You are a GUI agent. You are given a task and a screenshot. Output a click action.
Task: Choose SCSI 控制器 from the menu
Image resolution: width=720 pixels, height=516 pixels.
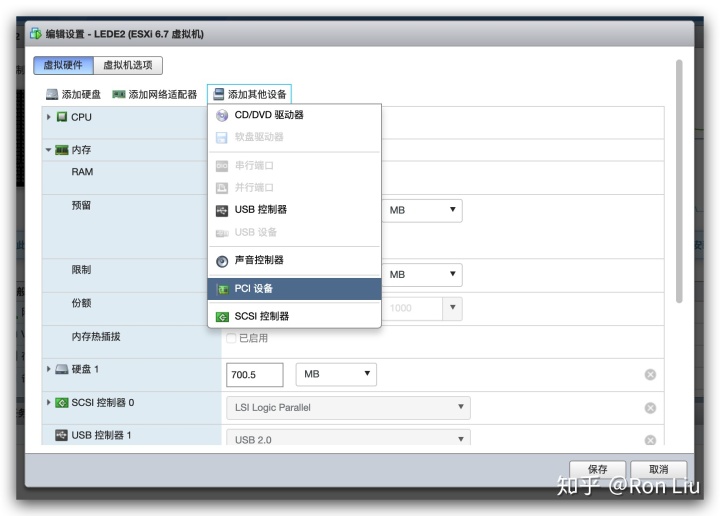point(294,316)
